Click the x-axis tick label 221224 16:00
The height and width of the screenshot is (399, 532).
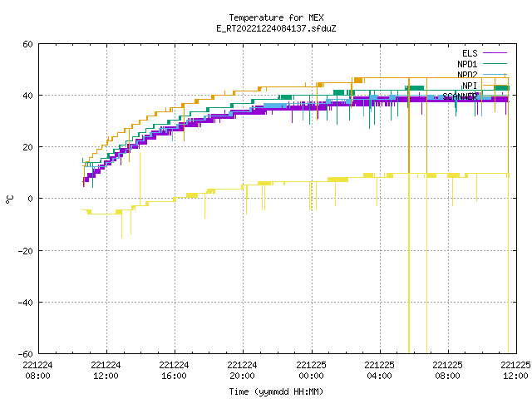174,371
